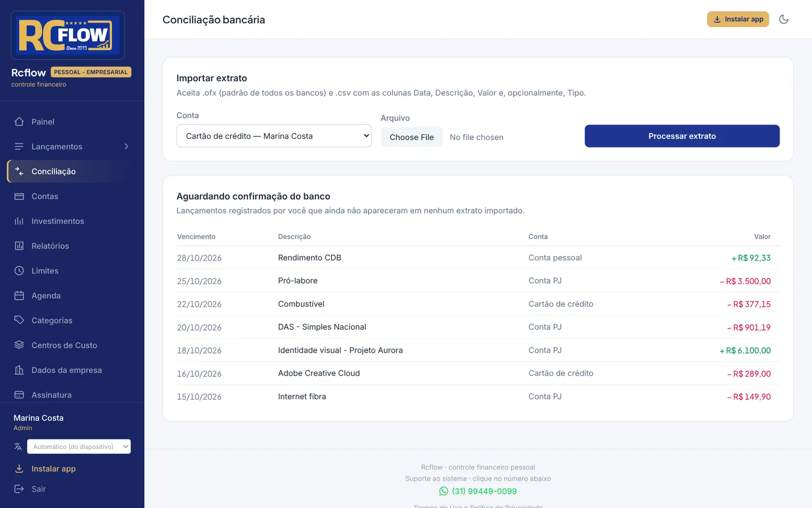812x508 pixels.
Task: Click the Limites clock icon
Action: coord(19,271)
